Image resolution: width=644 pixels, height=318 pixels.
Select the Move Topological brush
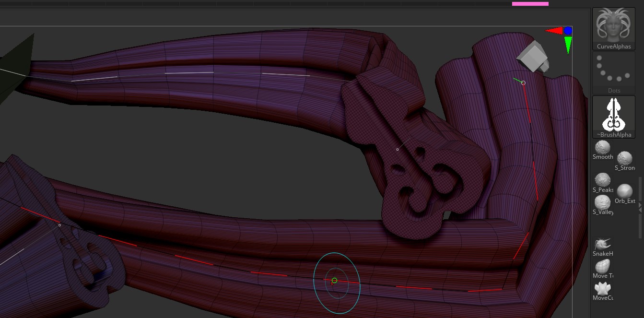click(x=603, y=269)
